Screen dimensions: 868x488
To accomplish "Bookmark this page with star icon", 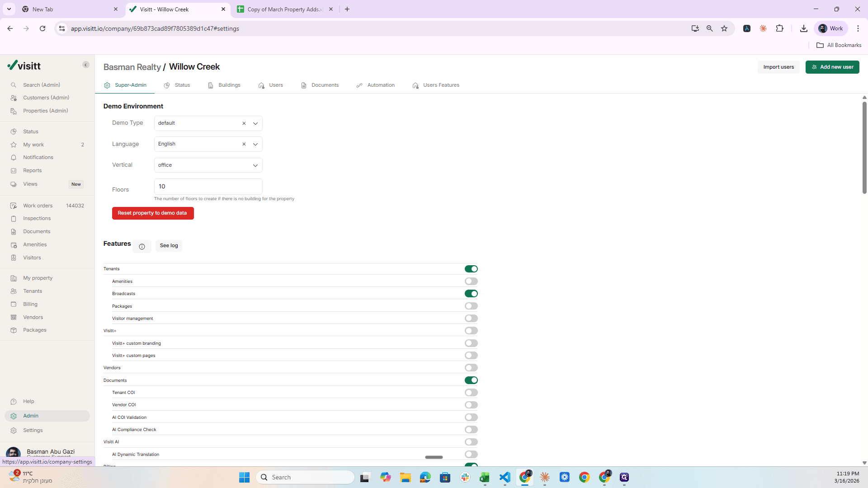I will 724,28.
